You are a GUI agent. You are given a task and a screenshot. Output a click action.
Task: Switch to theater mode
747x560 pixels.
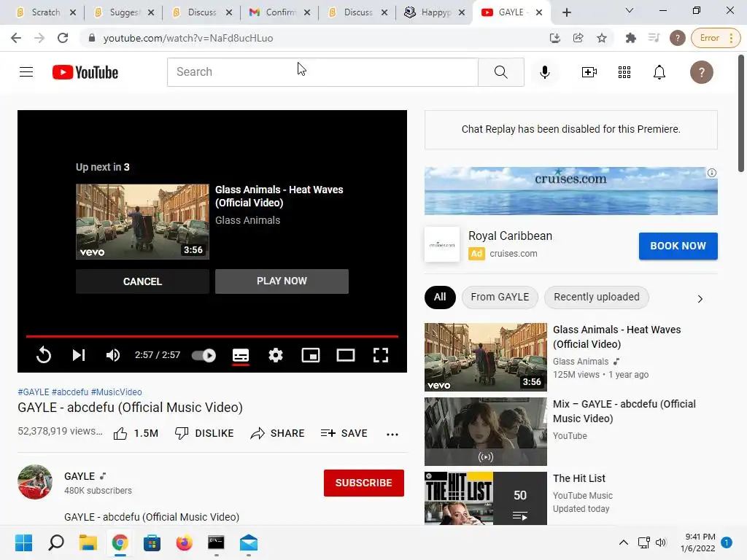pyautogui.click(x=346, y=355)
